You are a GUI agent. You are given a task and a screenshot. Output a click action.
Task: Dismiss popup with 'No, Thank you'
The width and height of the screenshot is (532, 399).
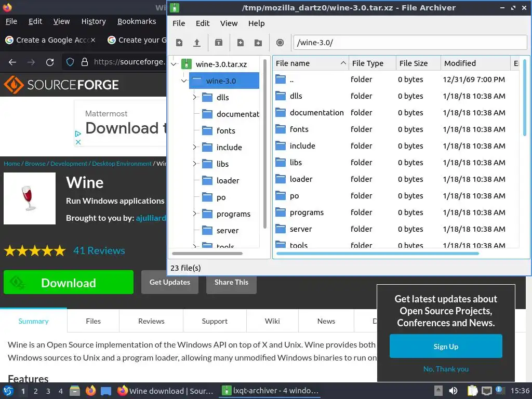click(x=446, y=369)
